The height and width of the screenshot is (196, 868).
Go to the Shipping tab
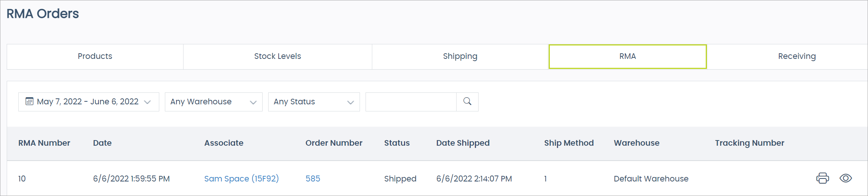coord(460,56)
